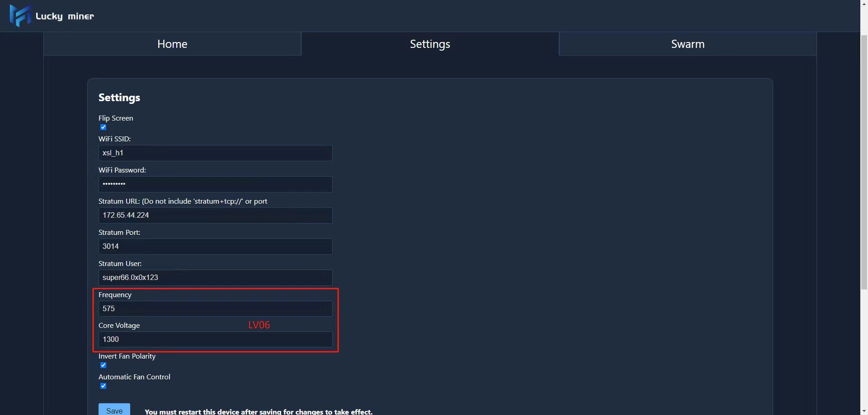Switch to the Settings tab

tap(430, 44)
